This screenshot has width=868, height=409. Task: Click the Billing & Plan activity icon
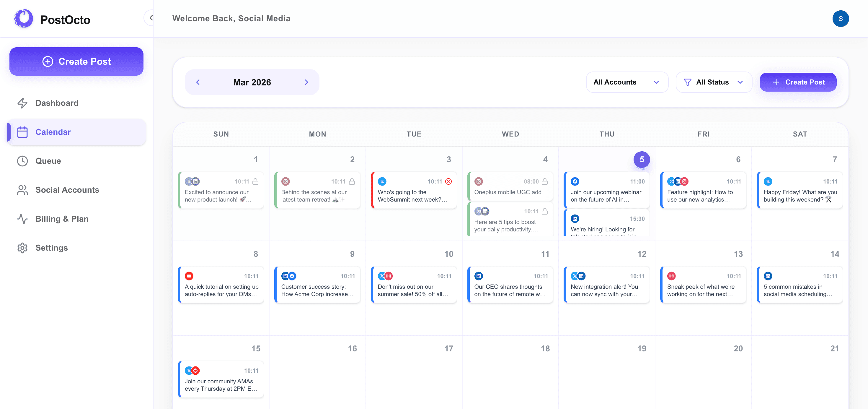coord(22,219)
